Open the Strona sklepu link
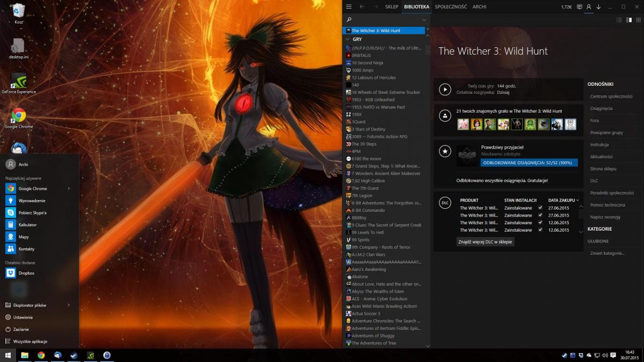Viewport: 644px width, 362px height. coord(603,169)
